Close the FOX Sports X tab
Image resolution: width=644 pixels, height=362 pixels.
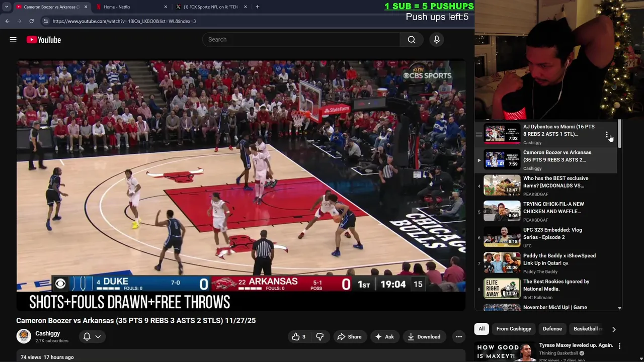coord(246,7)
